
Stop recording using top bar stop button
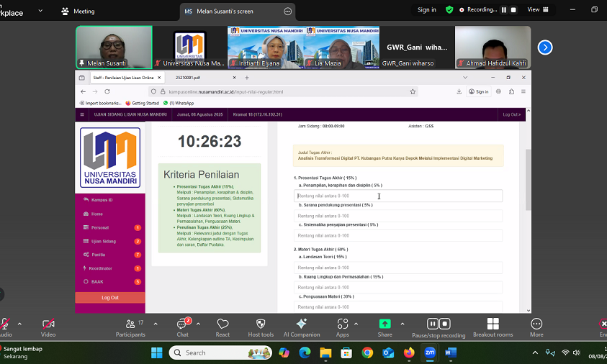(x=513, y=10)
